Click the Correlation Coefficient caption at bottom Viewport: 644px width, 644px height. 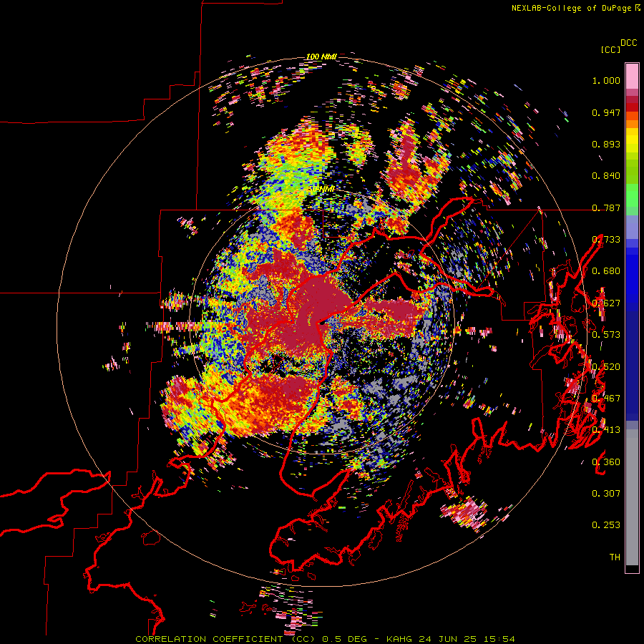click(325, 639)
